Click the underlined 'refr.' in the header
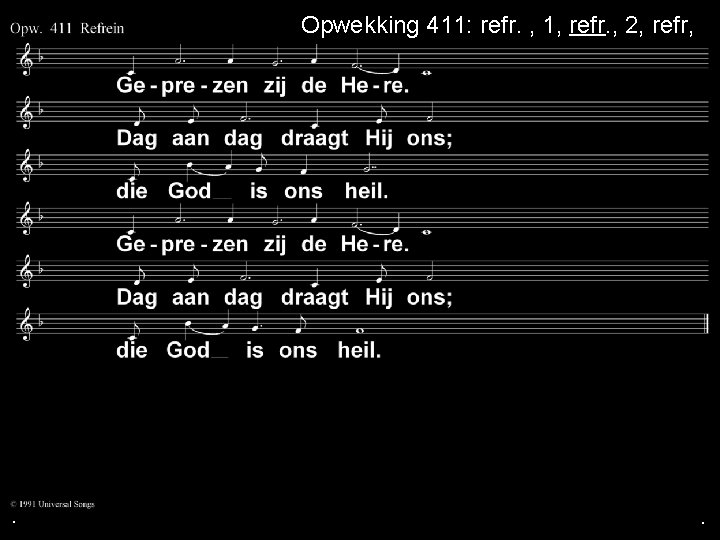This screenshot has width=720, height=540. tap(588, 25)
